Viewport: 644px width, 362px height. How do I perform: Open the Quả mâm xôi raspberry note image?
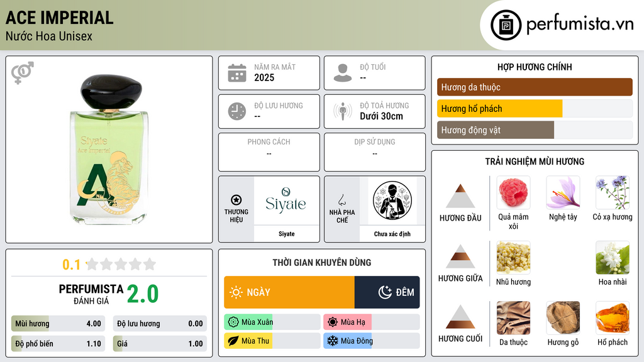coord(513,192)
